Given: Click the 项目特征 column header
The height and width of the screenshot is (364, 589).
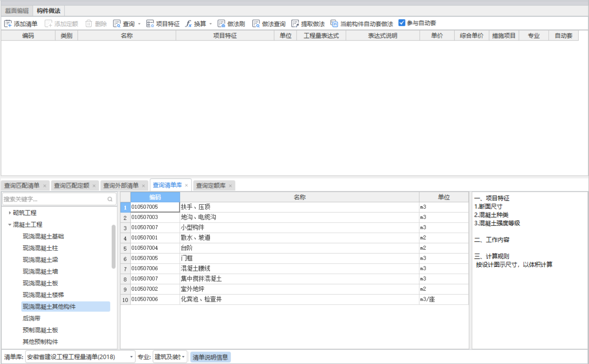Looking at the screenshot, I should (225, 36).
